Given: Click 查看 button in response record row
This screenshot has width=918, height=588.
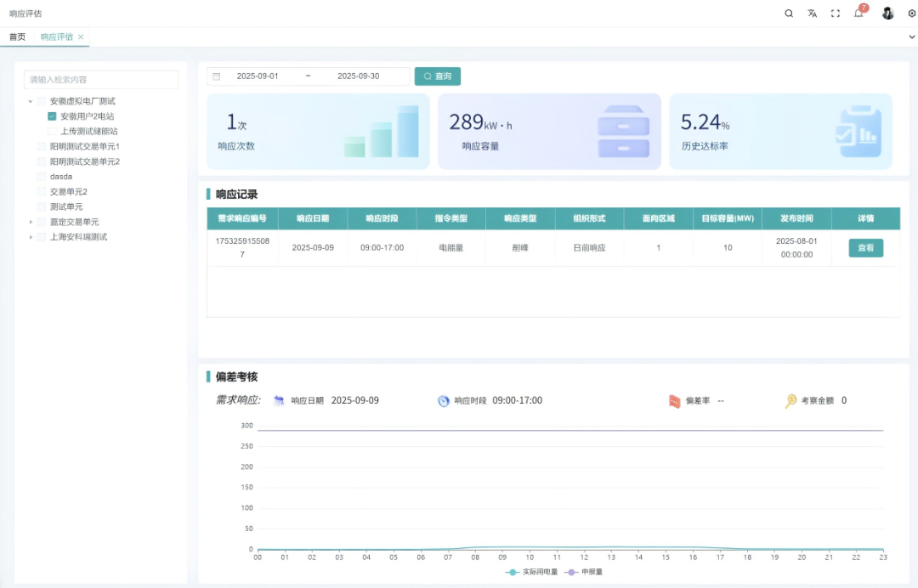Looking at the screenshot, I should click(865, 248).
